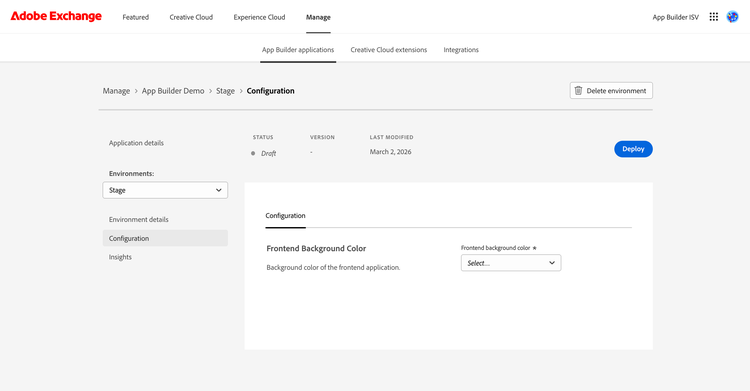The image size is (750, 391).
Task: Open the user profile avatar
Action: (732, 17)
